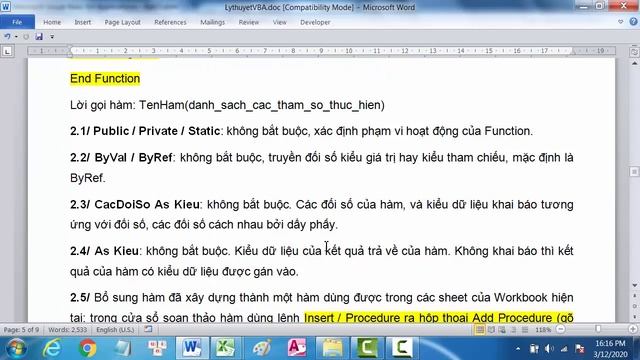Click the vertical scrollbar up arrow
This screenshot has width=640, height=360.
click(634, 63)
